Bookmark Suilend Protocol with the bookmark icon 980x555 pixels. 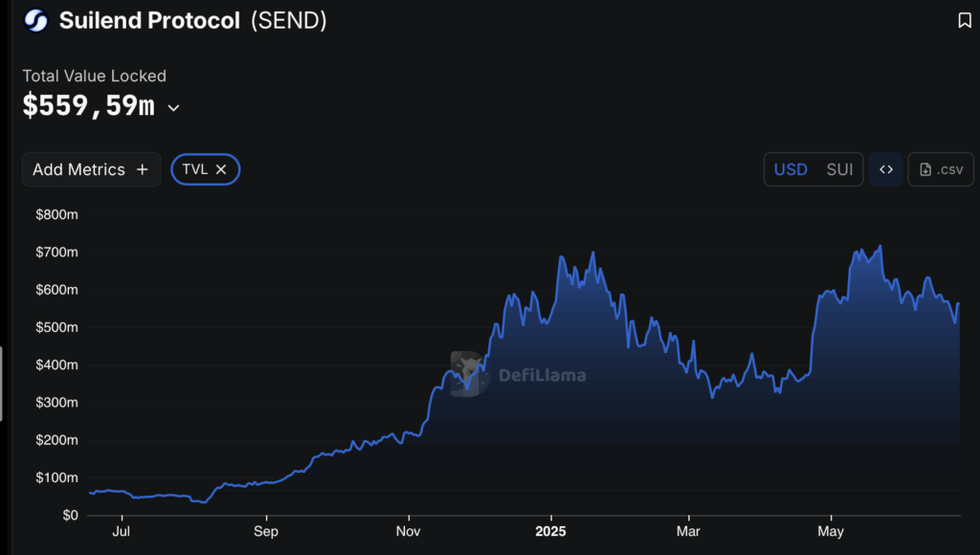tap(965, 21)
